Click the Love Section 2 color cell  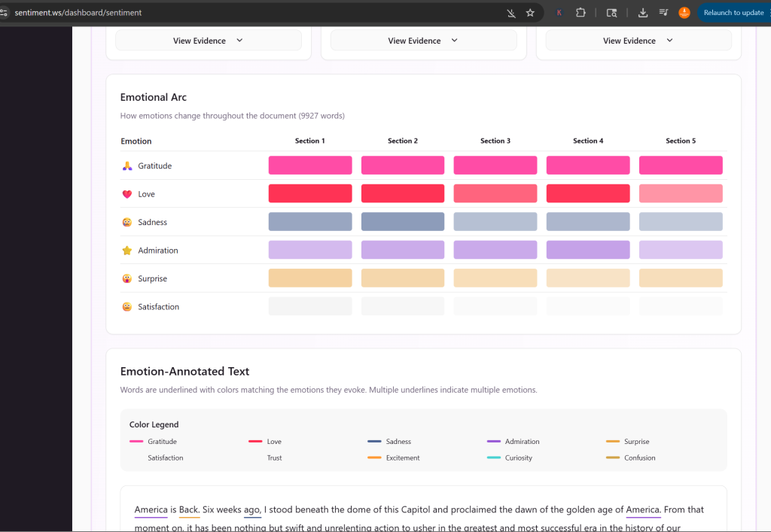(403, 193)
